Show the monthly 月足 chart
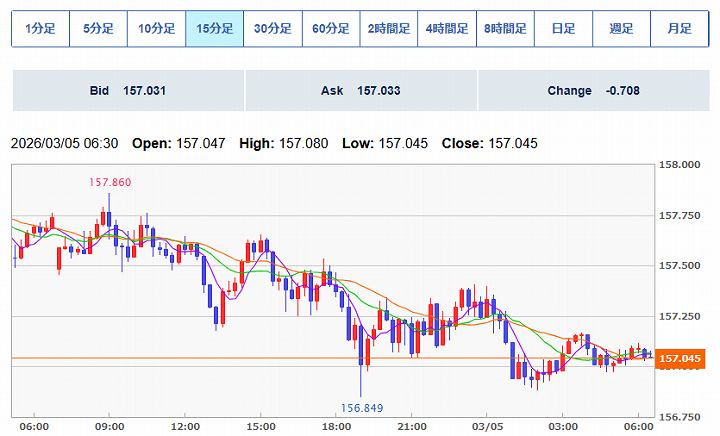 coord(679,29)
